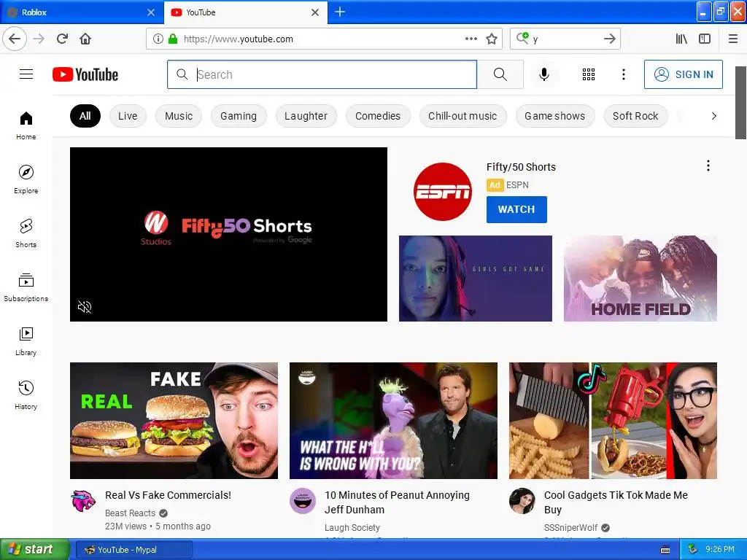Open YouTube settings three-dot menu
Screen dimensions: 747x560
tap(623, 74)
